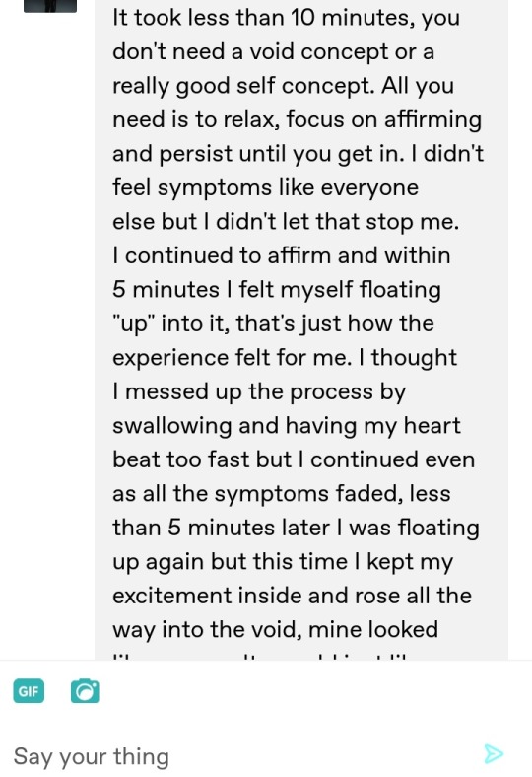Screen dimensions: 532x777
Task: Click the line "I continued to affirm and within"
Action: [x=282, y=255]
